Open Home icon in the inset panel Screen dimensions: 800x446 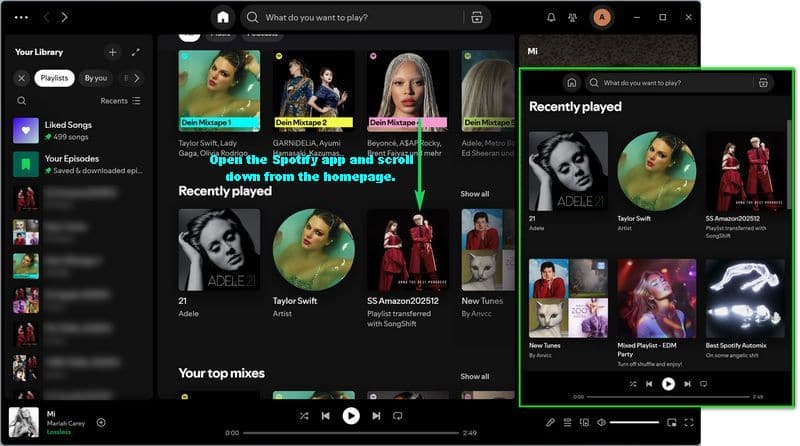pos(572,83)
